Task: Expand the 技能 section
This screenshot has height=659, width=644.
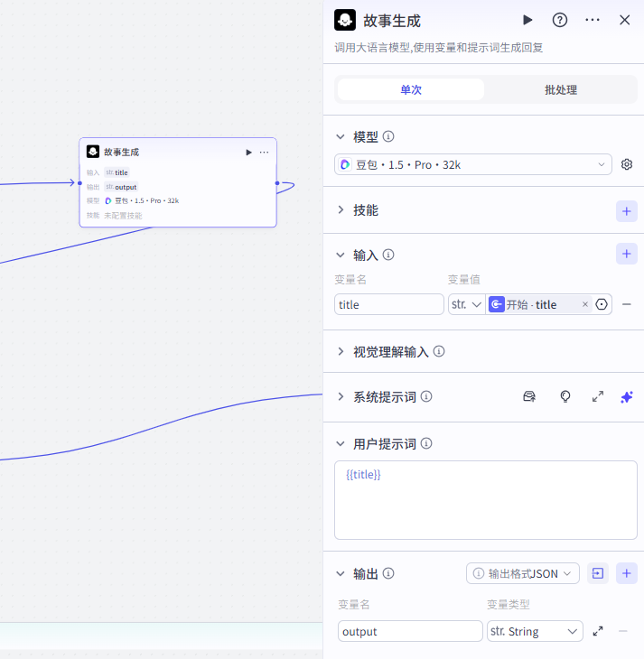Action: pos(341,209)
